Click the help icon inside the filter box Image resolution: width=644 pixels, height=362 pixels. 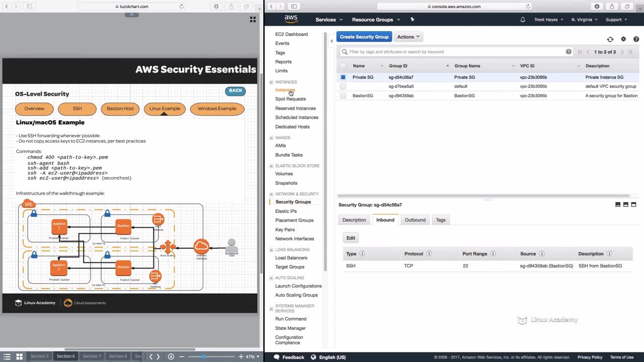click(x=569, y=52)
